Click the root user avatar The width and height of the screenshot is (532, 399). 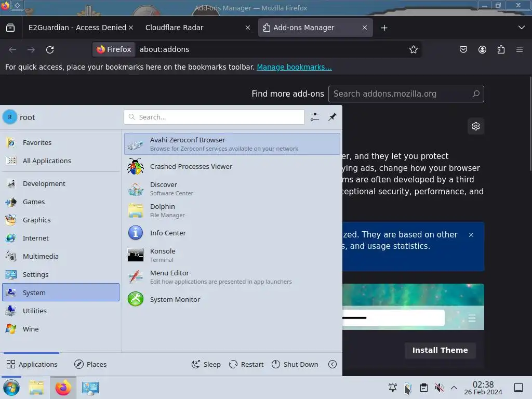[10, 117]
